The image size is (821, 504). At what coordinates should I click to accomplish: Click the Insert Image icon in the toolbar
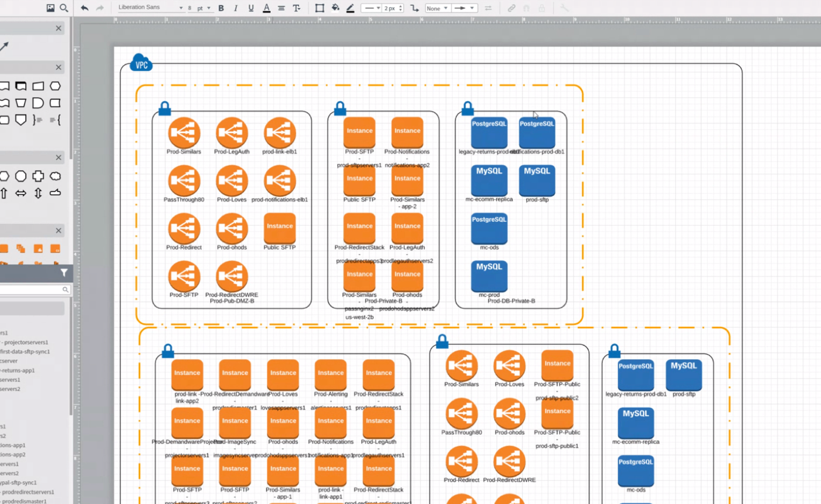pyautogui.click(x=49, y=8)
